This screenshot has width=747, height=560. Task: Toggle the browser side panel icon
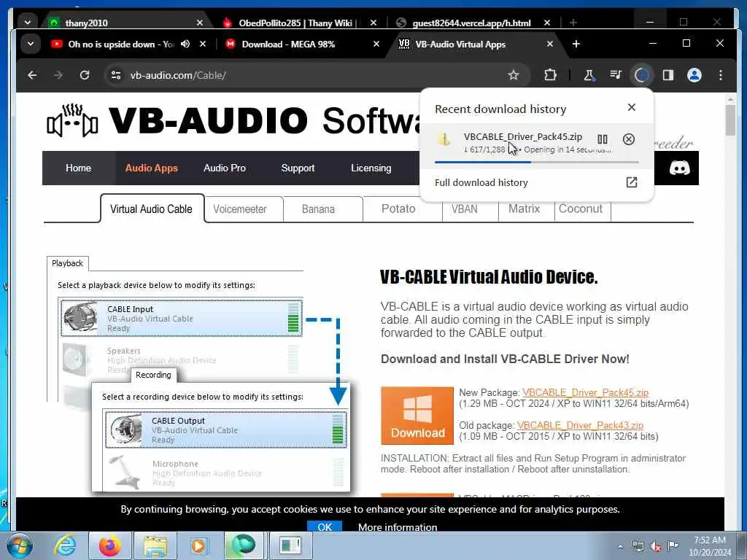click(x=668, y=75)
